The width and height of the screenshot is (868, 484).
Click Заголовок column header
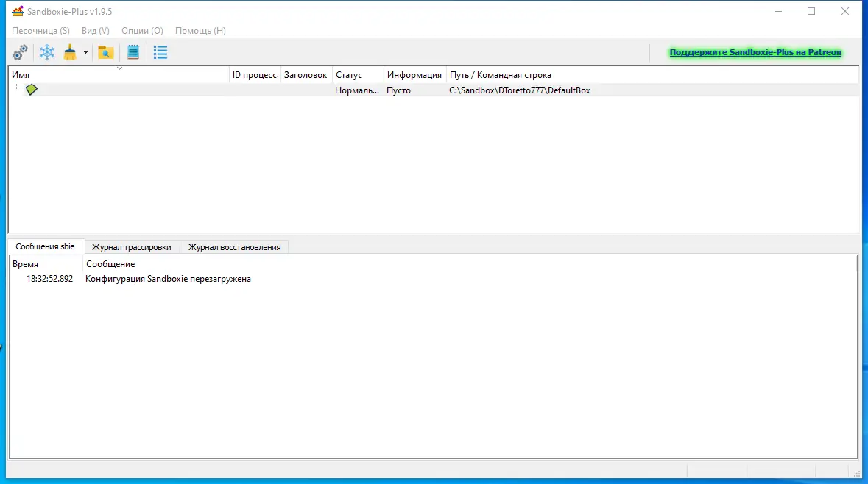pyautogui.click(x=306, y=75)
